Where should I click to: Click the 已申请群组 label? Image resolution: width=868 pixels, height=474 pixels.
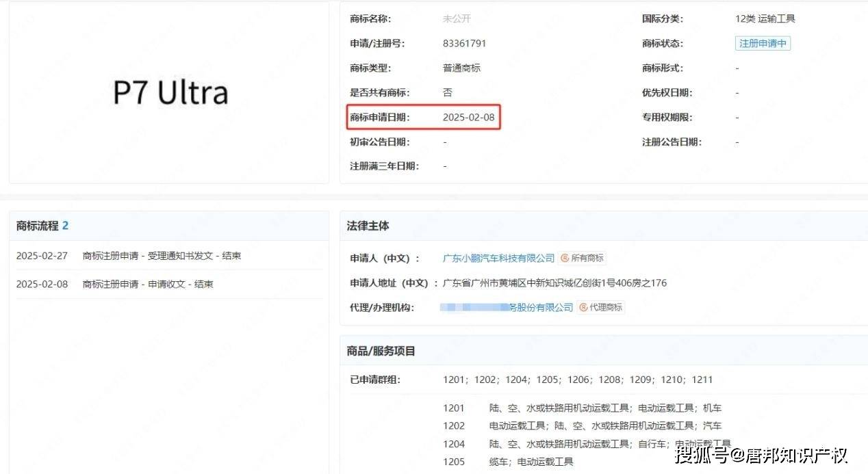click(x=375, y=380)
